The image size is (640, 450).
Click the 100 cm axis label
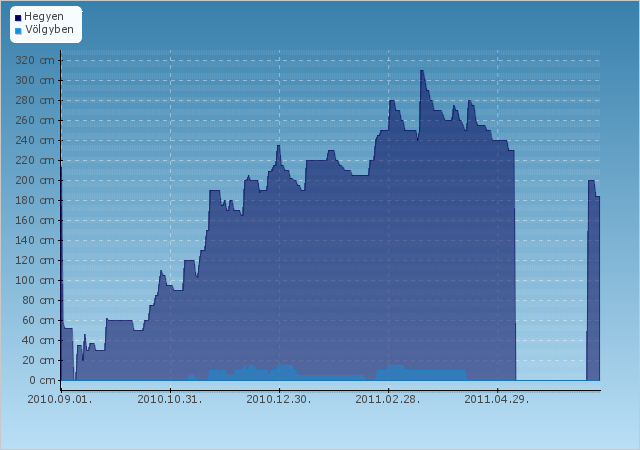[35, 281]
